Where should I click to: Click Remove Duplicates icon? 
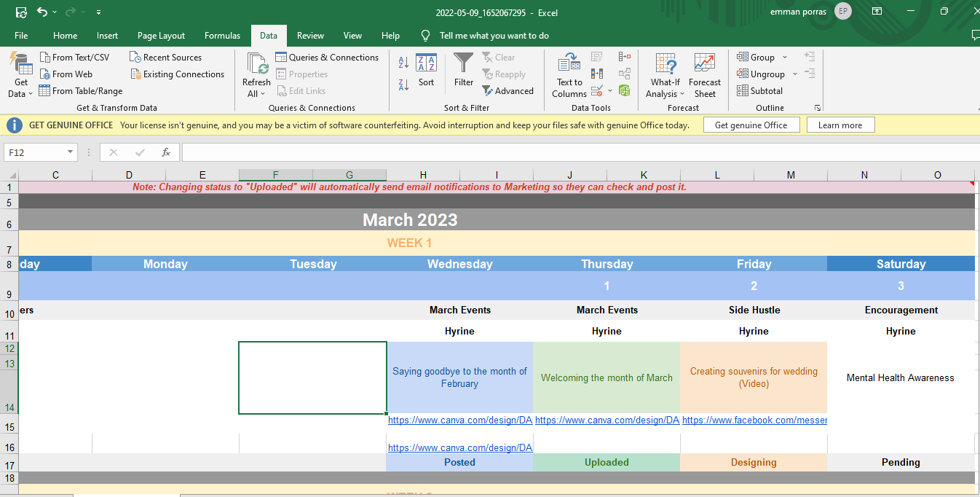[597, 74]
